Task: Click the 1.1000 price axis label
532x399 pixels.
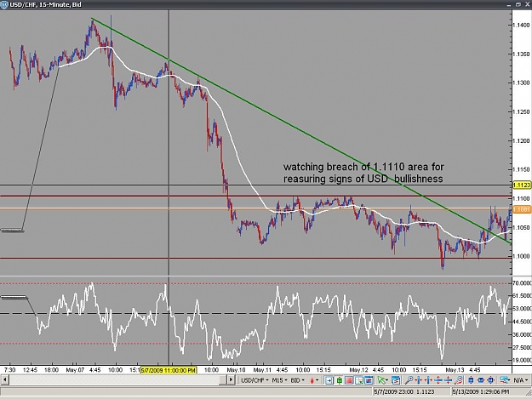Action: click(521, 256)
